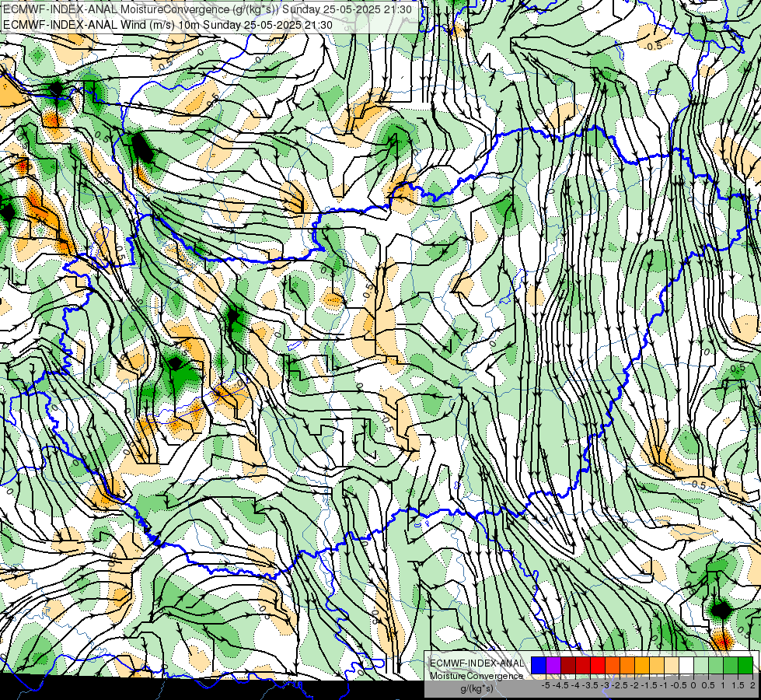Click the blue legend swatch at -5
Viewport: 761px width, 700px height.
[539, 666]
